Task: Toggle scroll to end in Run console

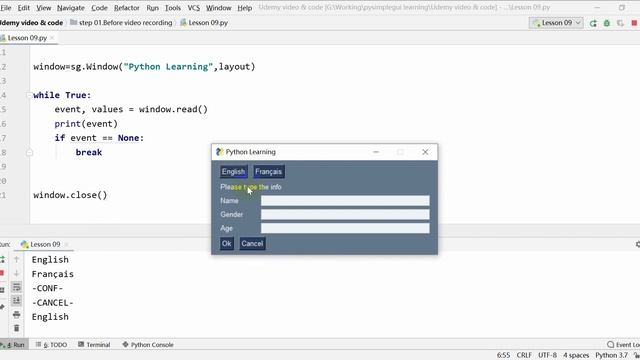Action: 16,301
